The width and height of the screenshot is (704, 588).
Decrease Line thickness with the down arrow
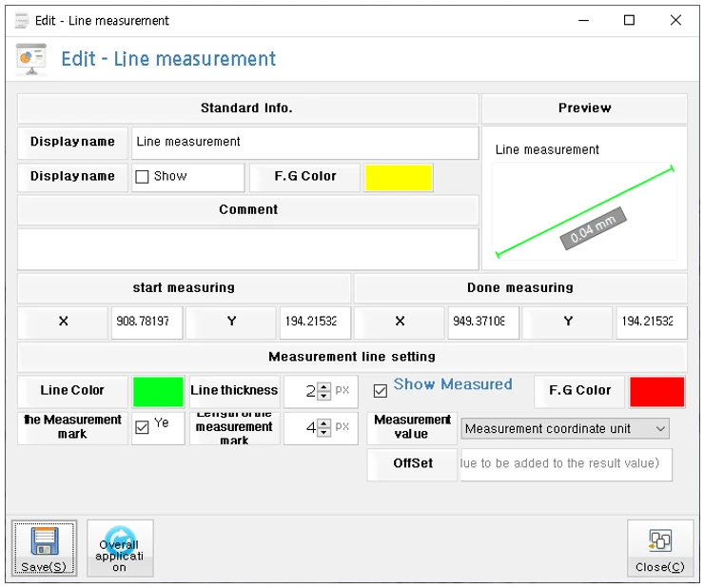click(323, 396)
